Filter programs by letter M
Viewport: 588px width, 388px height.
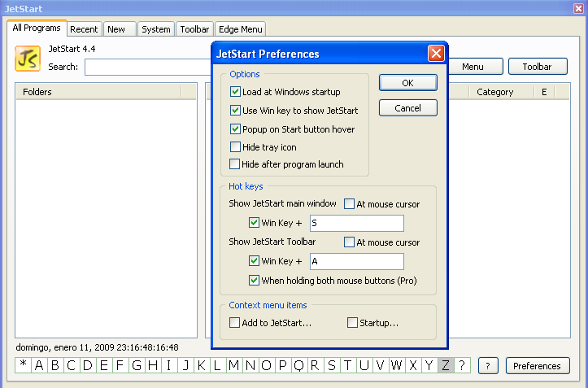point(234,365)
